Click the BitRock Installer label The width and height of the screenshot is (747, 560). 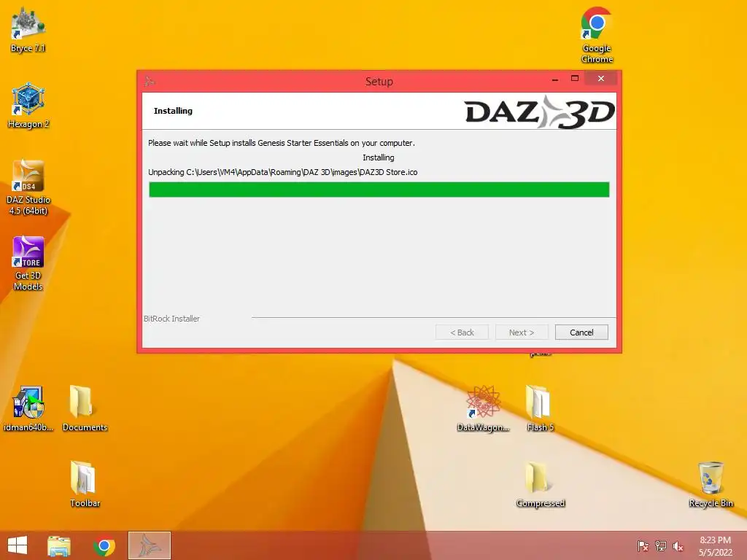pyautogui.click(x=171, y=319)
